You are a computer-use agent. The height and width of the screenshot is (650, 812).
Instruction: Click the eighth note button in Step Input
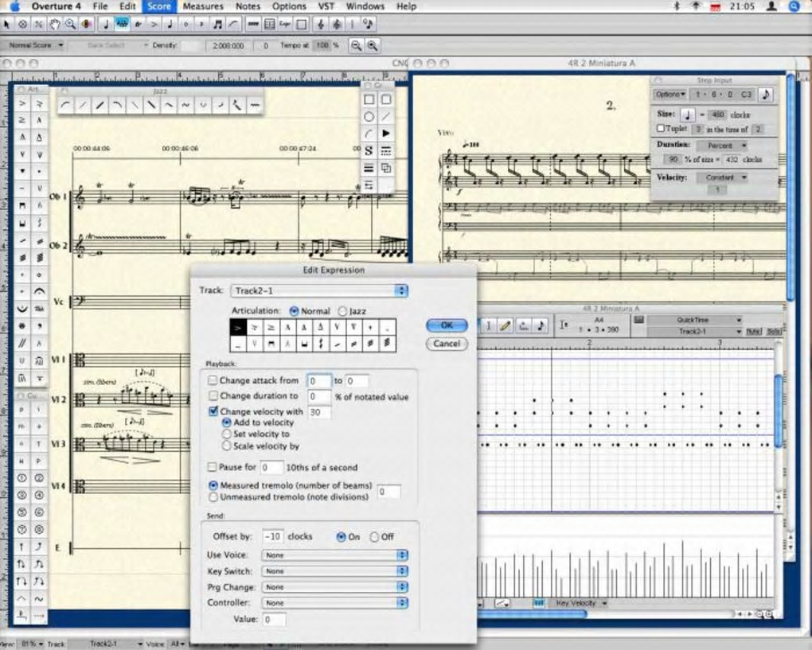pyautogui.click(x=765, y=94)
